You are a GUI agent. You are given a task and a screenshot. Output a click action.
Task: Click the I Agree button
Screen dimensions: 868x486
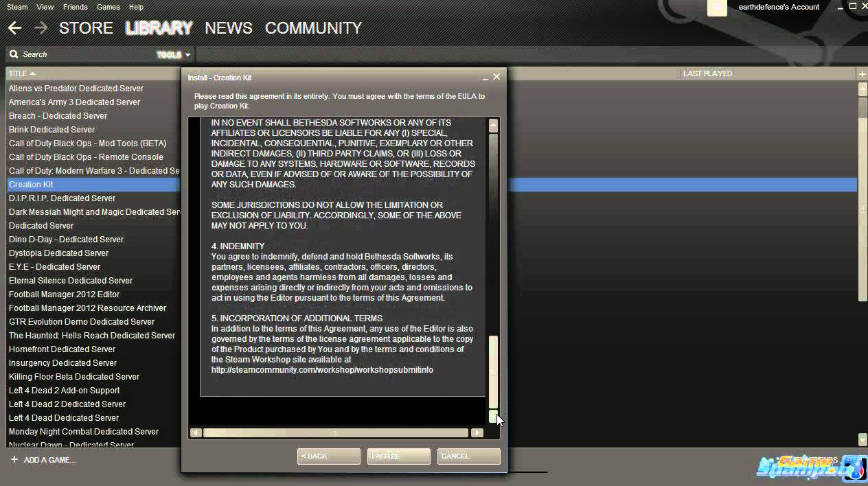point(399,456)
